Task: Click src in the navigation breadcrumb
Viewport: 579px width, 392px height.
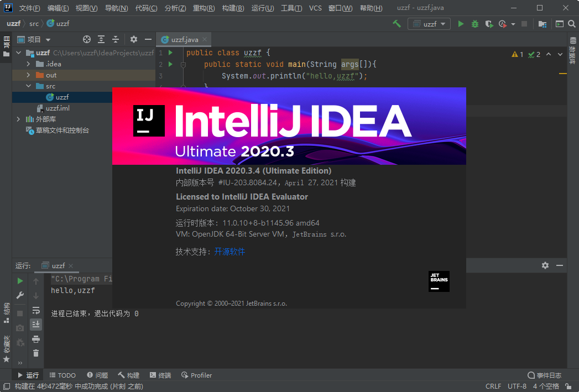Action: coord(34,24)
